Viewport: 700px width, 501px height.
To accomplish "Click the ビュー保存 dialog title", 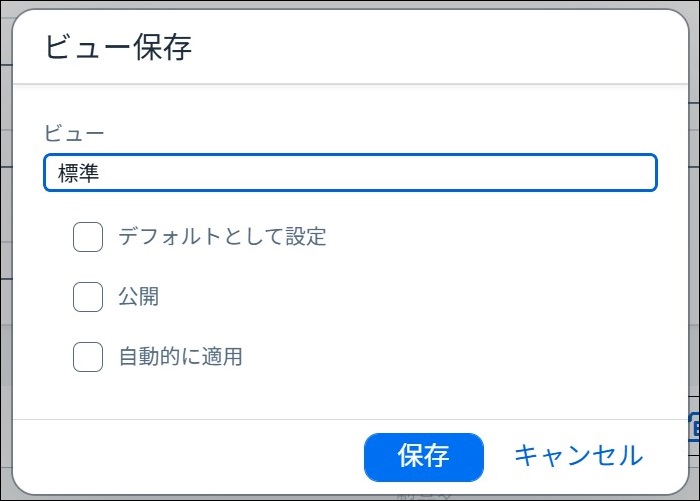I will point(119,47).
